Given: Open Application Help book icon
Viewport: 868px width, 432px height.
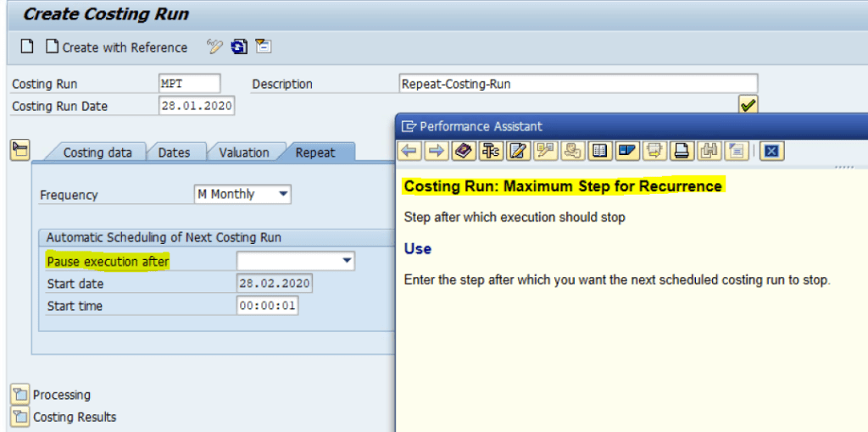Looking at the screenshot, I should (x=463, y=151).
